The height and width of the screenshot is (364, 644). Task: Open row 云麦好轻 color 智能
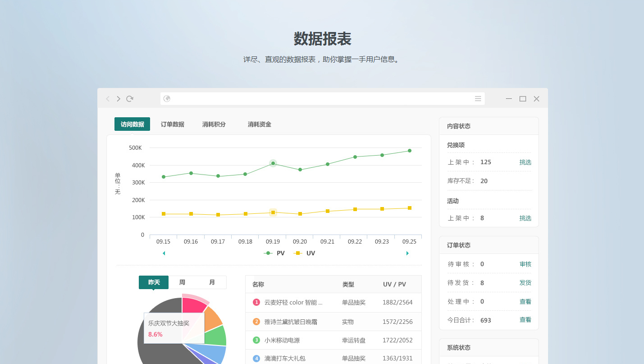tap(333, 303)
